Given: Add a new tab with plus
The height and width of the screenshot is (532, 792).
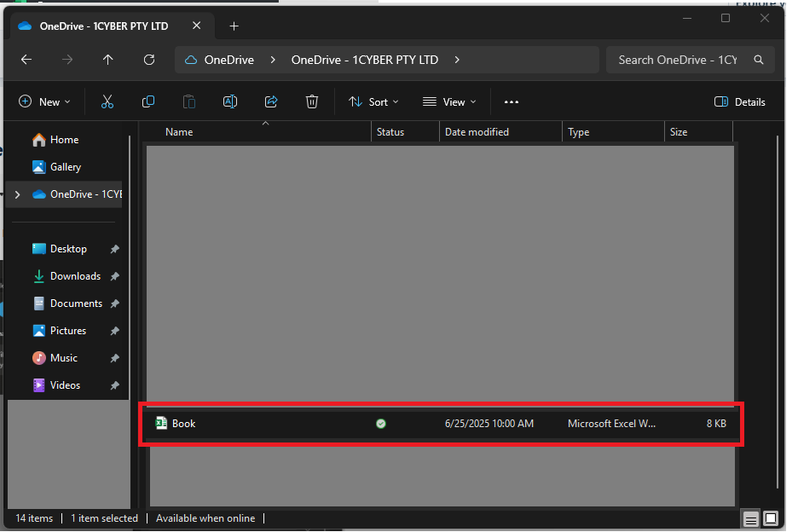Looking at the screenshot, I should click(x=234, y=26).
